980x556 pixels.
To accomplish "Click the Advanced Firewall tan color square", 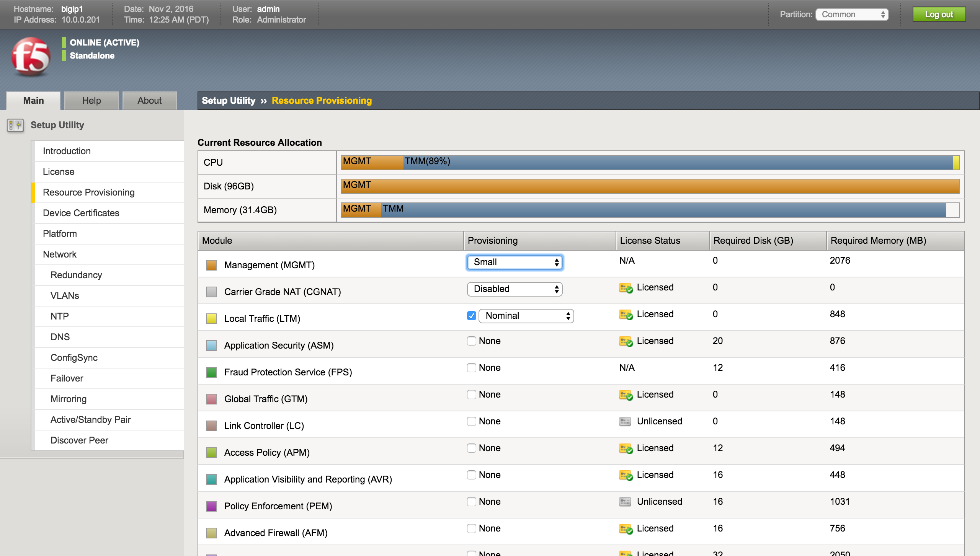I will tap(211, 533).
